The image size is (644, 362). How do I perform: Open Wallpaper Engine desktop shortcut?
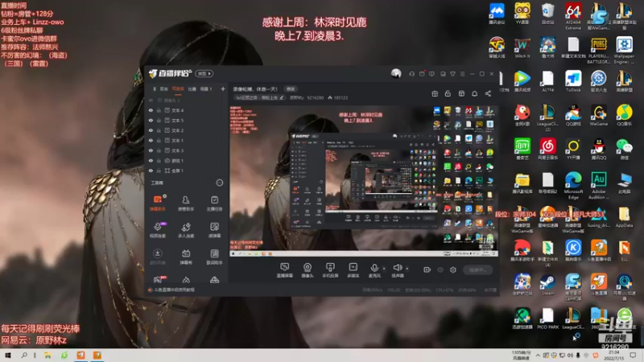tap(624, 50)
